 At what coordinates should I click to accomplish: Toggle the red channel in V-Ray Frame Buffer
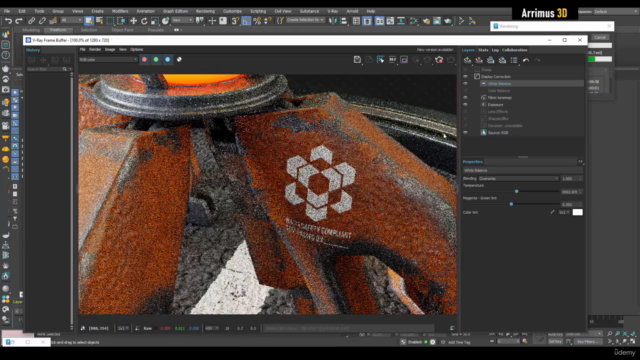tap(144, 60)
